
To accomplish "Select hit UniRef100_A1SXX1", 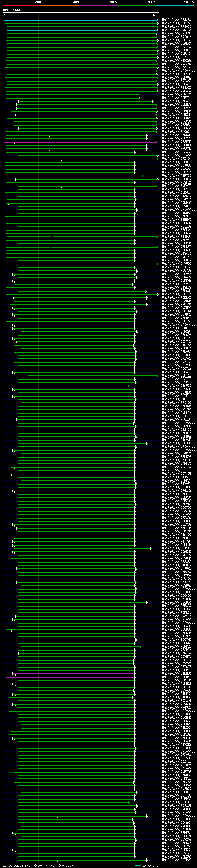I will pyautogui.click(x=177, y=152).
